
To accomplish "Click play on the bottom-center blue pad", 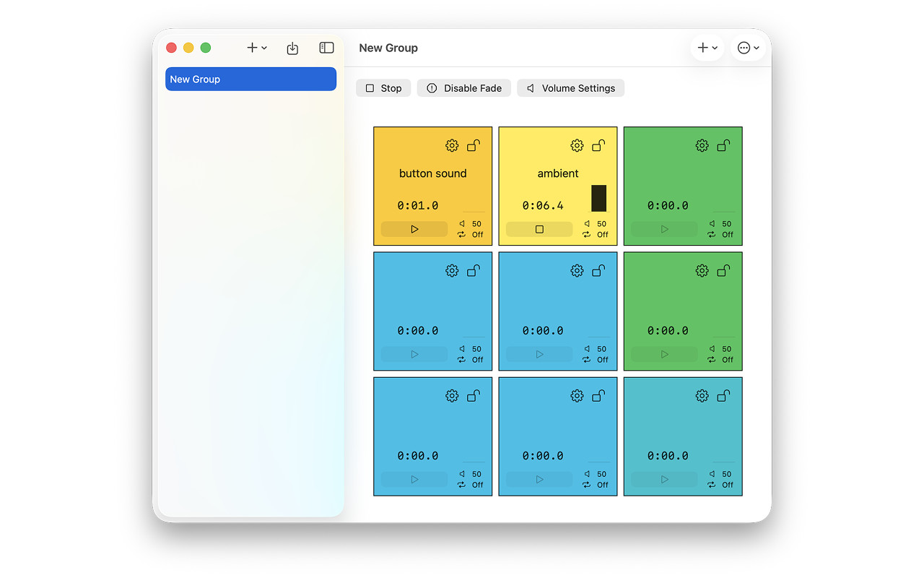I will [x=539, y=479].
